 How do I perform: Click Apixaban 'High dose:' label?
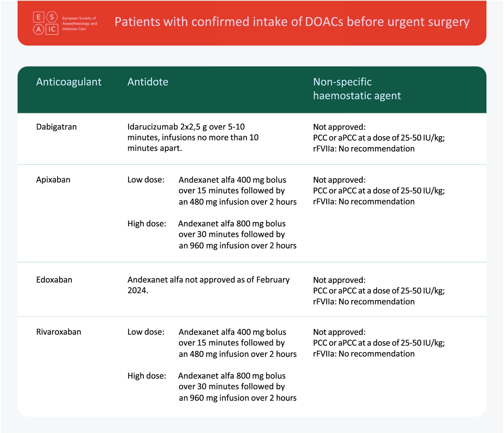coord(147,224)
